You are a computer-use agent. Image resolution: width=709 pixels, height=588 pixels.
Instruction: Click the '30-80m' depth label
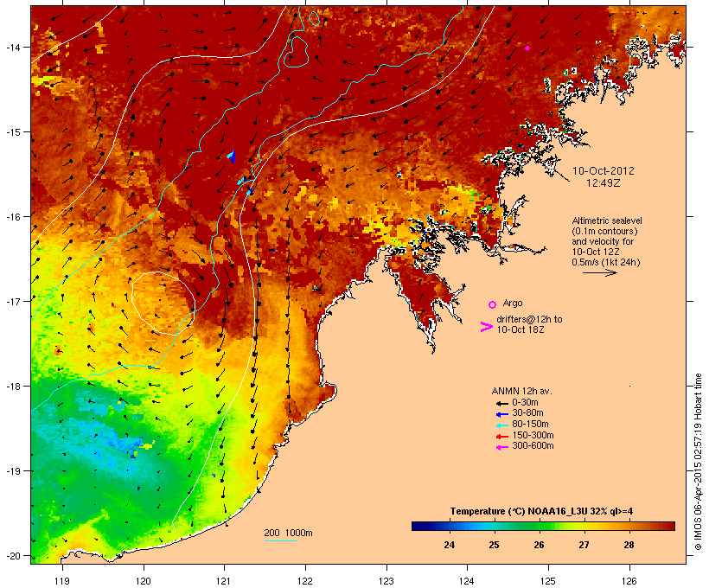click(527, 413)
